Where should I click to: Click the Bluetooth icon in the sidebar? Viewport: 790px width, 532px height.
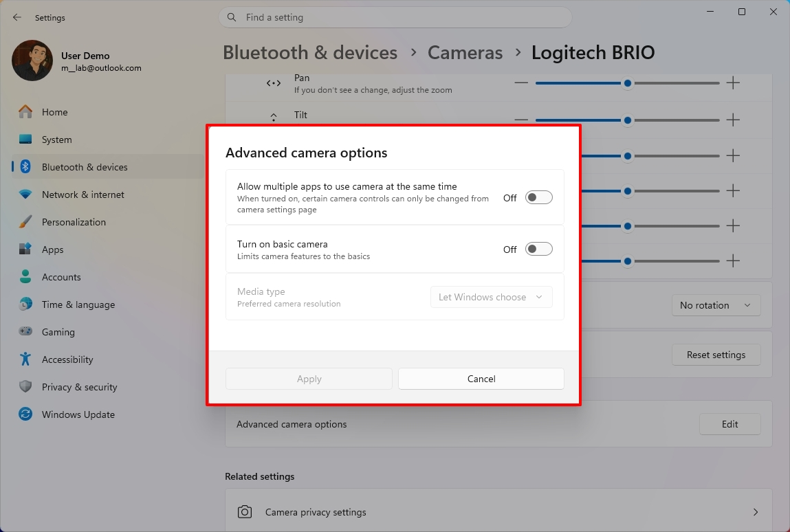[x=25, y=167]
